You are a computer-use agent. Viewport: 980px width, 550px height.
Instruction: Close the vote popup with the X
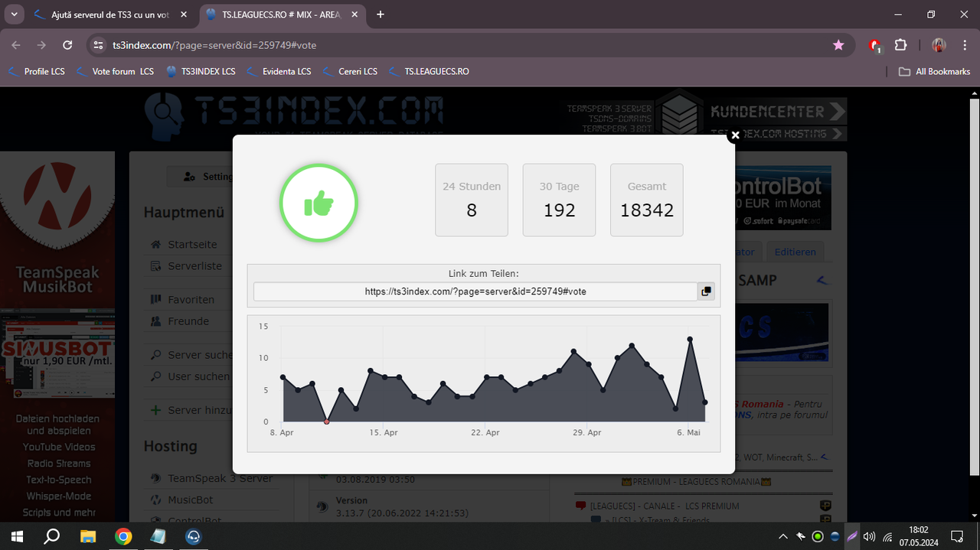[x=735, y=135]
